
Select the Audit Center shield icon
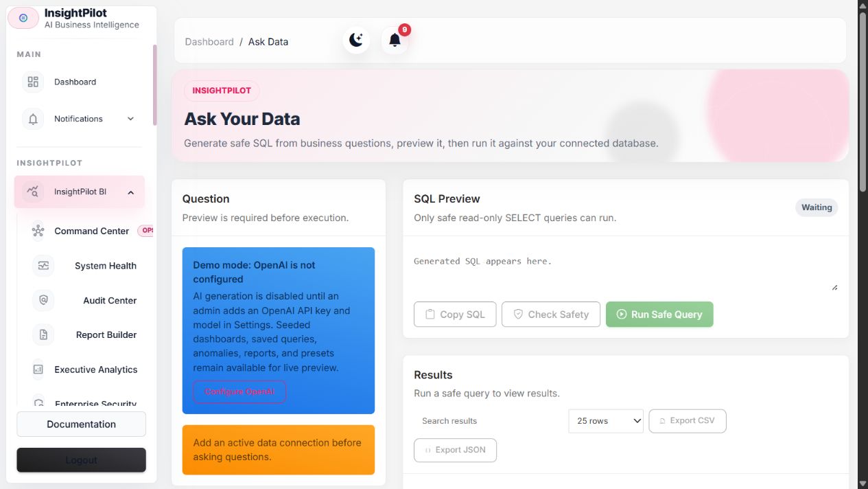tap(43, 300)
